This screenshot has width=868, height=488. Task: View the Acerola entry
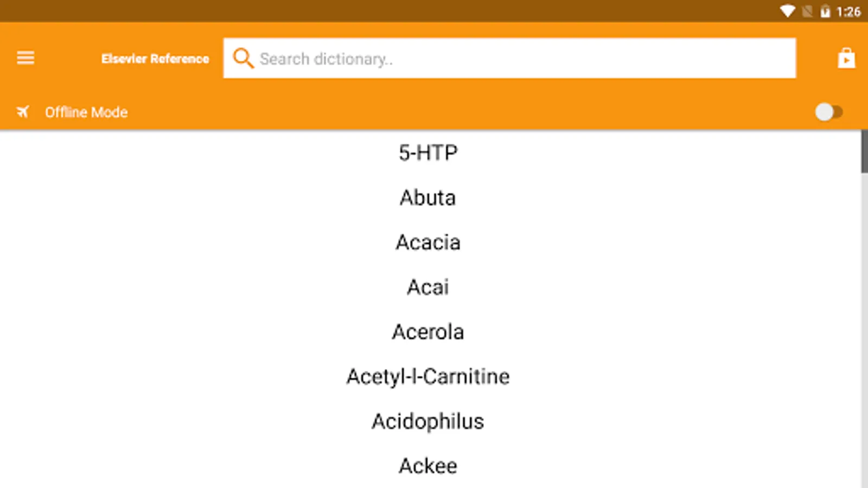coord(428,332)
